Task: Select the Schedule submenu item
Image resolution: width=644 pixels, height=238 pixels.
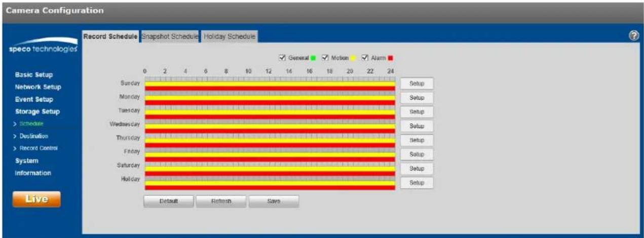Action: (x=31, y=124)
